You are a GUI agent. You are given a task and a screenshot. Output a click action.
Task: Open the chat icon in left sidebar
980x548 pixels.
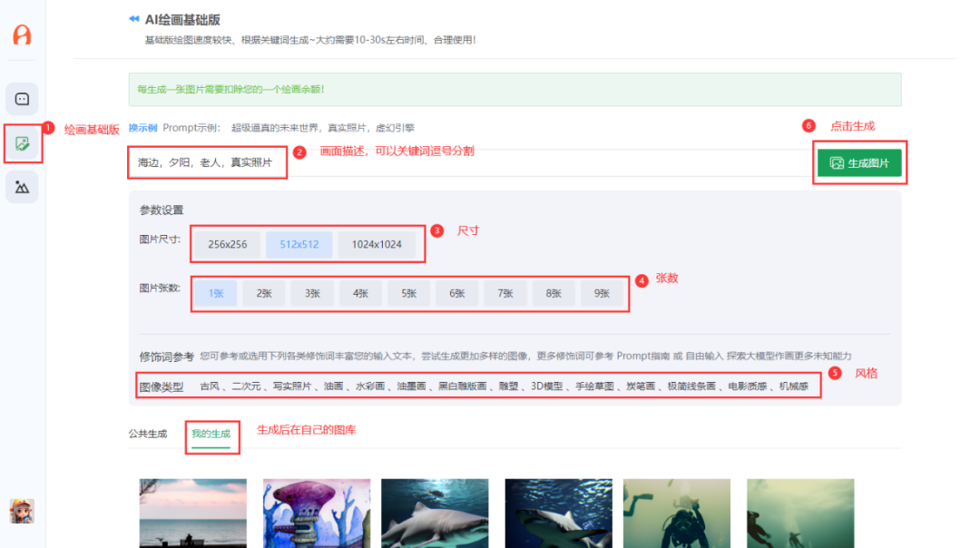(x=22, y=99)
